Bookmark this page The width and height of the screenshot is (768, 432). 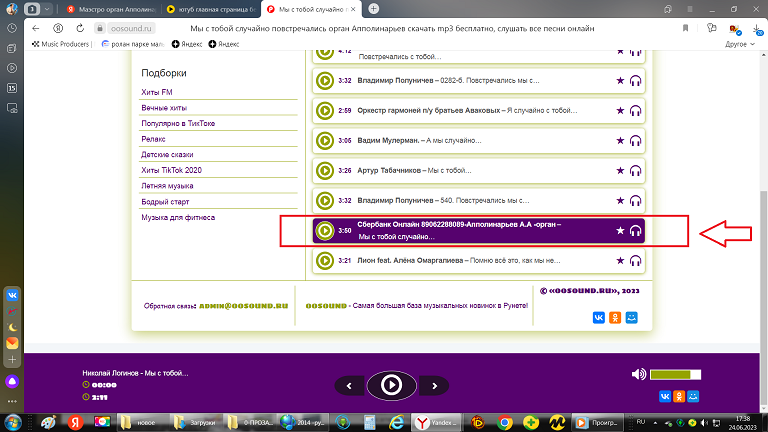(x=685, y=28)
